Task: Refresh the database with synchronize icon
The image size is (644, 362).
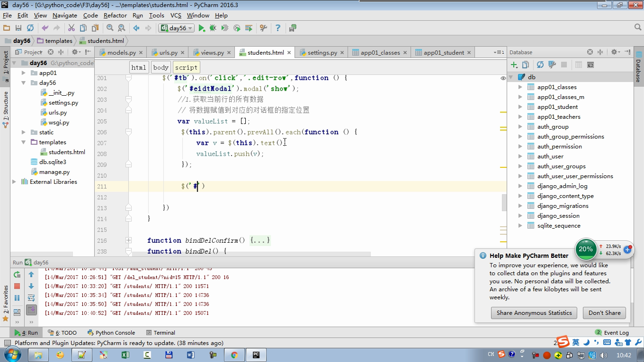Action: (540, 65)
